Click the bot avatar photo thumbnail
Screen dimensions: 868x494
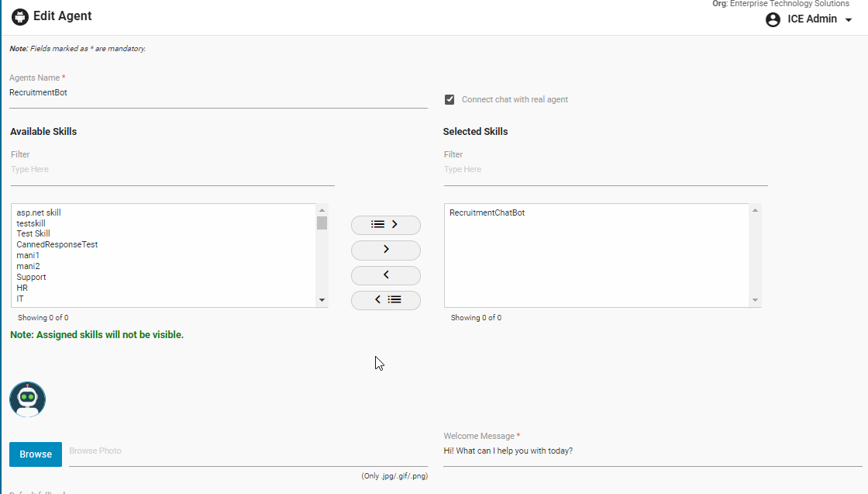(28, 399)
